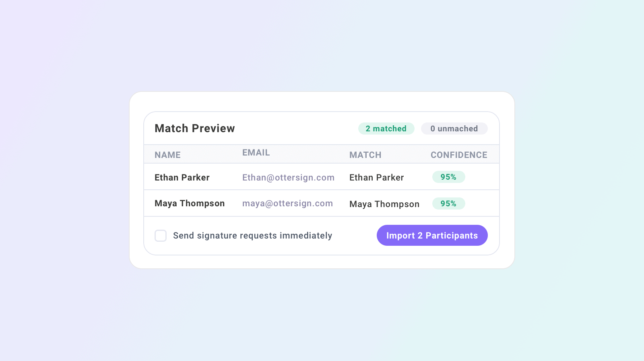The image size is (644, 361).
Task: Open Ethan@ottersign.com email link
Action: click(x=288, y=178)
